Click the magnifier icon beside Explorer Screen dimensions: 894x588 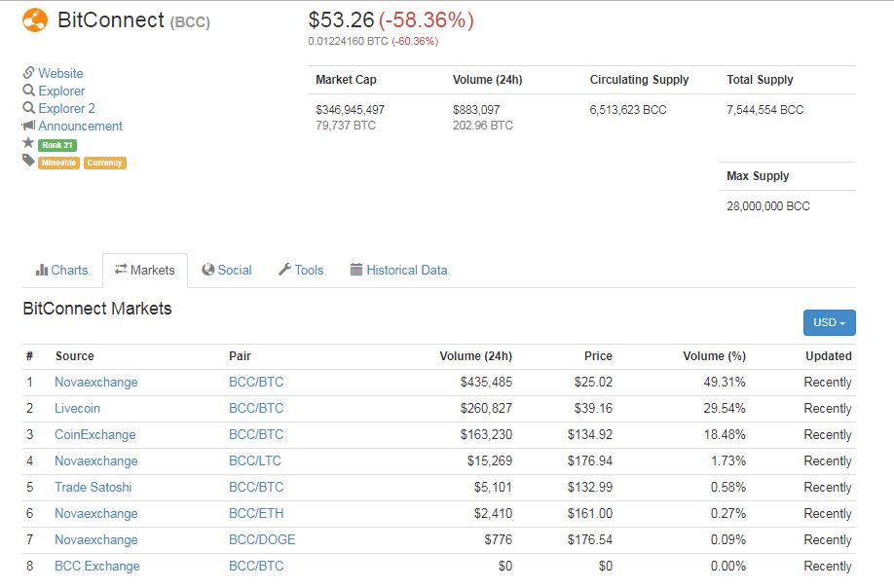(x=28, y=90)
